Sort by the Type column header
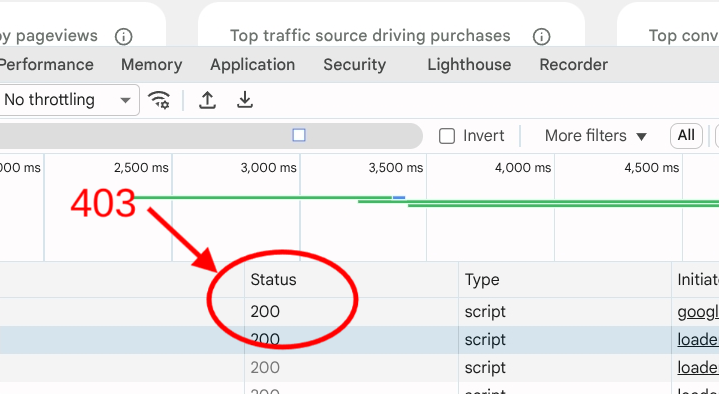Viewport: 719px width, 394px height. point(565,280)
